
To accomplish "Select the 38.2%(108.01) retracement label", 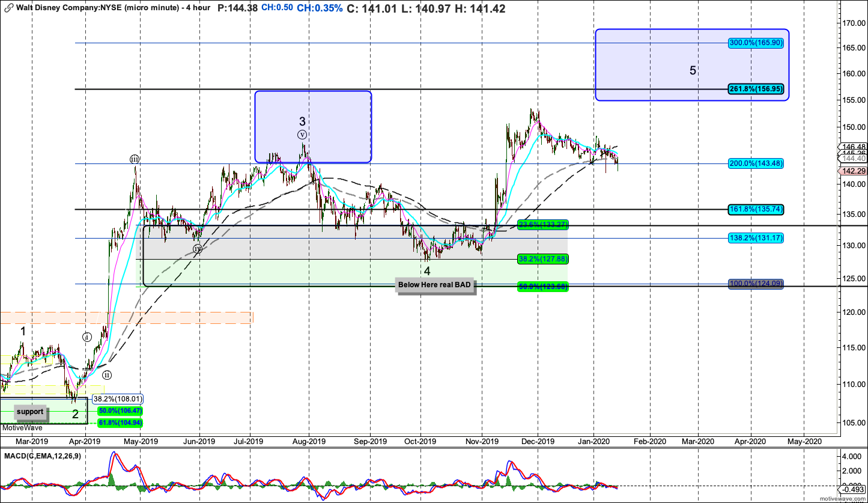I will click(x=118, y=398).
